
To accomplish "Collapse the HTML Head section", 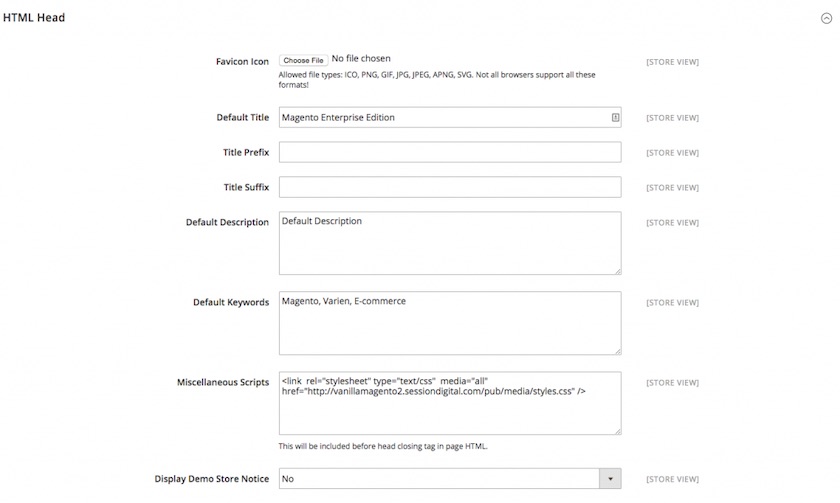I will click(x=826, y=18).
